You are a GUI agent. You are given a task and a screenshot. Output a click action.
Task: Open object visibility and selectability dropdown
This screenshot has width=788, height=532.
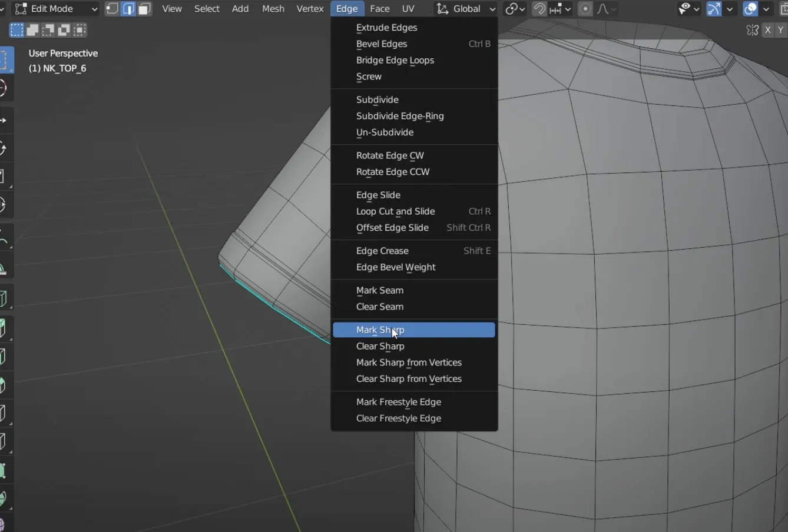point(688,9)
